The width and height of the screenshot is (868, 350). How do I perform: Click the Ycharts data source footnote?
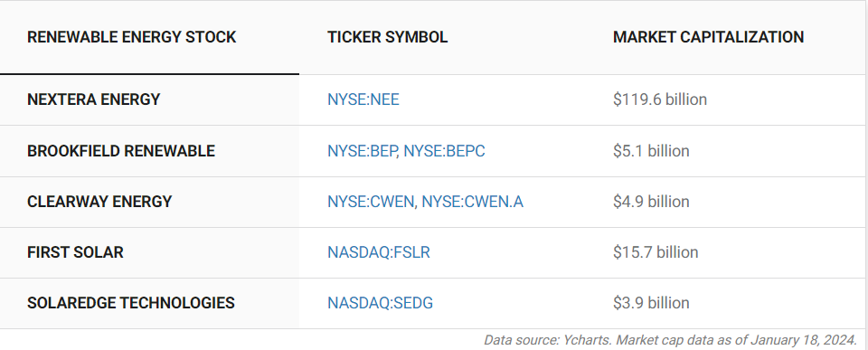click(670, 339)
